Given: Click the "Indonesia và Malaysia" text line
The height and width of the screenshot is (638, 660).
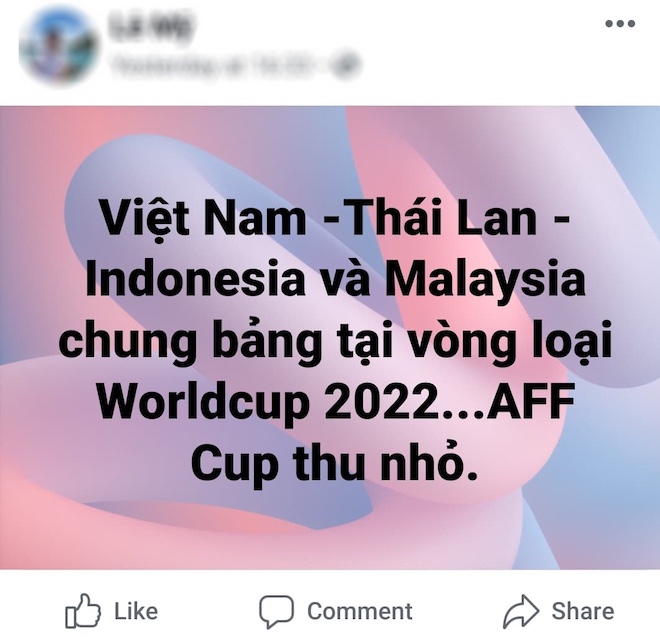Looking at the screenshot, I should point(335,278).
